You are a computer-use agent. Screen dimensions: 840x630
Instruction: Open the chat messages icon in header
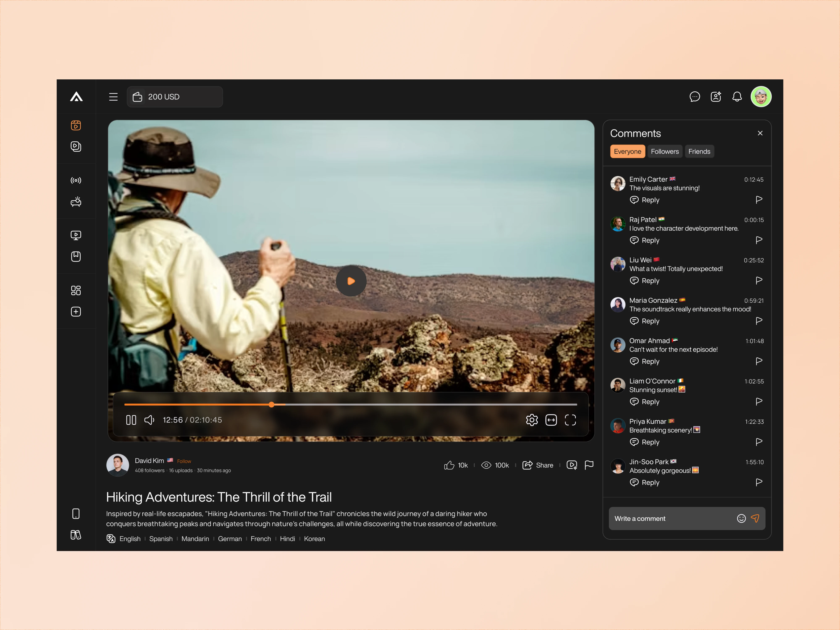pos(694,97)
